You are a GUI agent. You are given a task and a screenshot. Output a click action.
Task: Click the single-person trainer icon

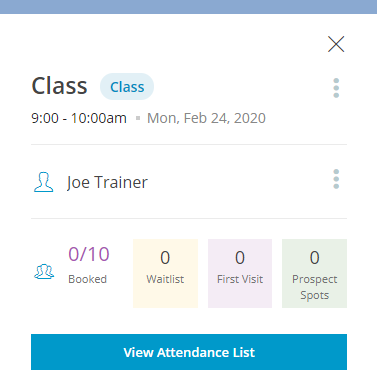pyautogui.click(x=44, y=182)
